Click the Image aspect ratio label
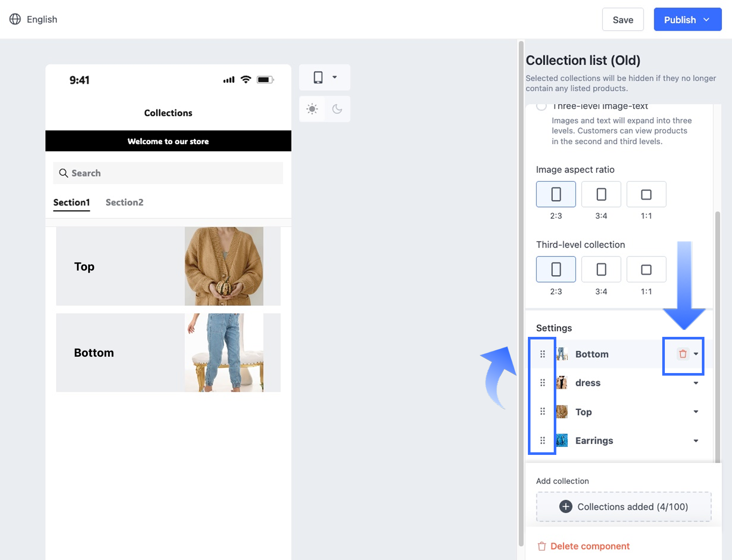Image resolution: width=732 pixels, height=560 pixels. [575, 170]
